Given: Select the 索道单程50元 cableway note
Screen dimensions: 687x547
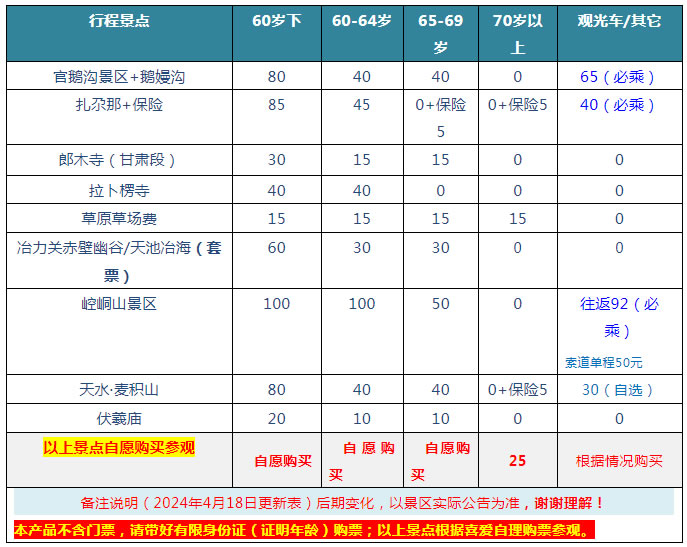Looking at the screenshot, I should point(603,362).
